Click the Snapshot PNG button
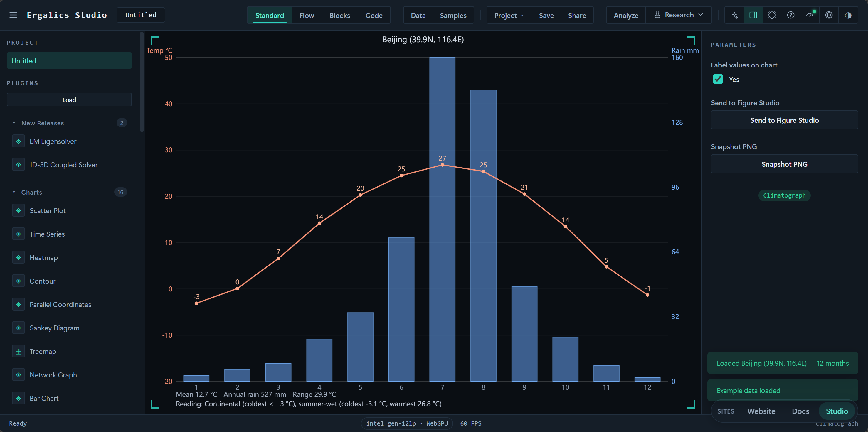The height and width of the screenshot is (432, 868). [784, 164]
